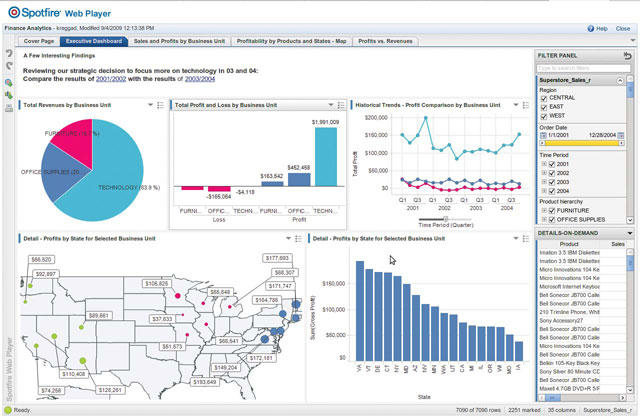
Task: Open the calendar icon beside 12/28/2004
Action: (621, 135)
